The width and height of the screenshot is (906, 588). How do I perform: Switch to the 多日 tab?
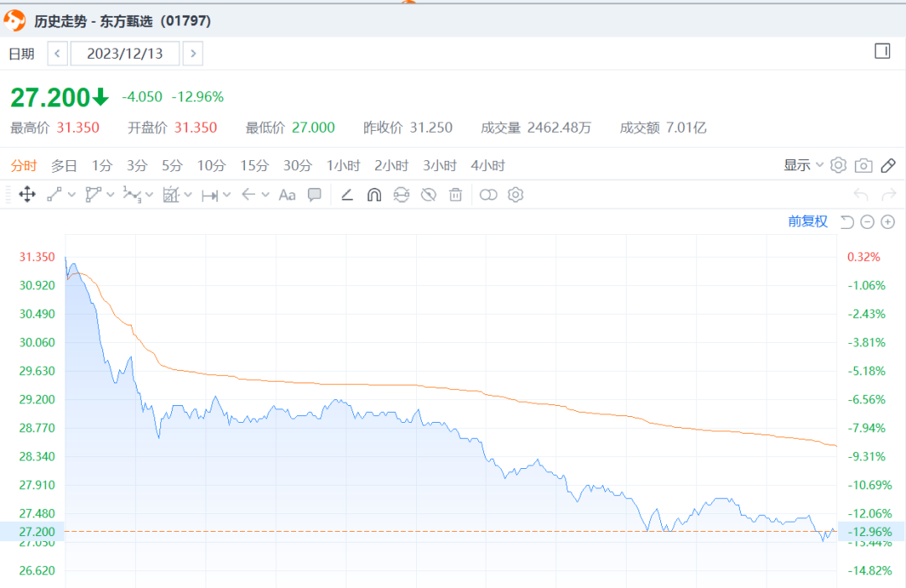64,165
